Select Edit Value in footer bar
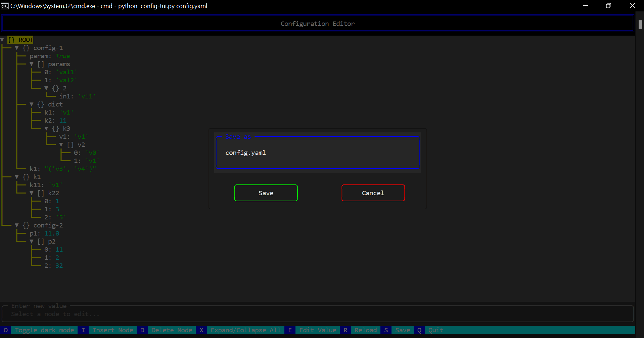The height and width of the screenshot is (338, 644). point(318,330)
